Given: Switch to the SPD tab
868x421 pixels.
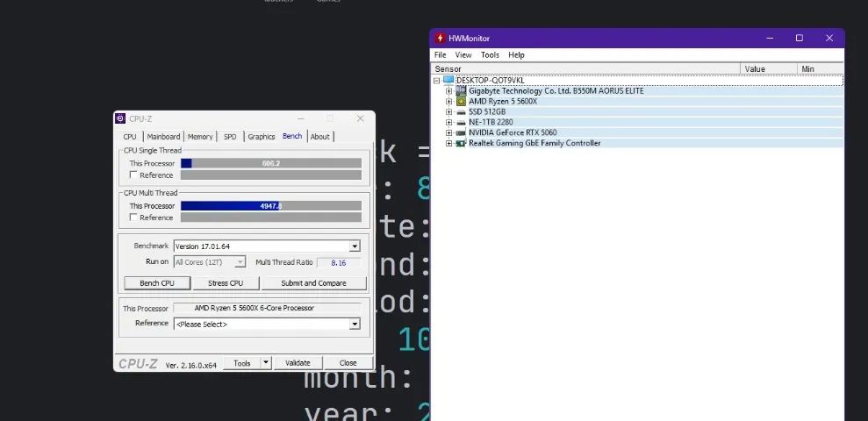Looking at the screenshot, I should [230, 137].
